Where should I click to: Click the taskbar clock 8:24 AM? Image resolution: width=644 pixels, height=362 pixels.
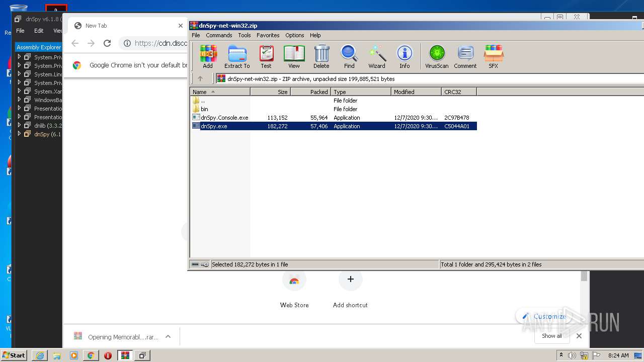(x=618, y=355)
